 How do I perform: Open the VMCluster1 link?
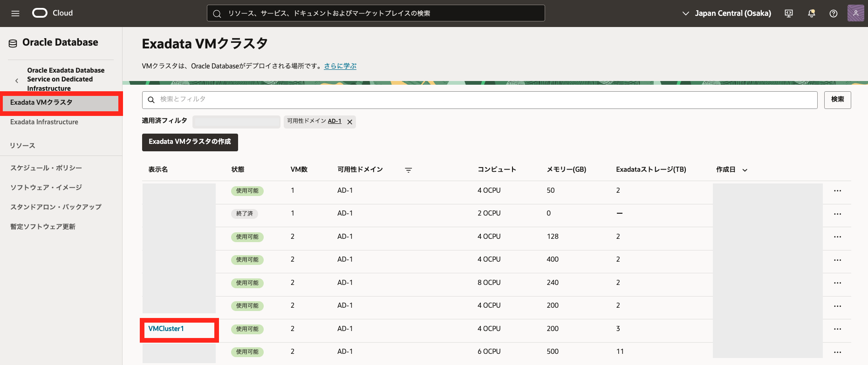coord(166,329)
